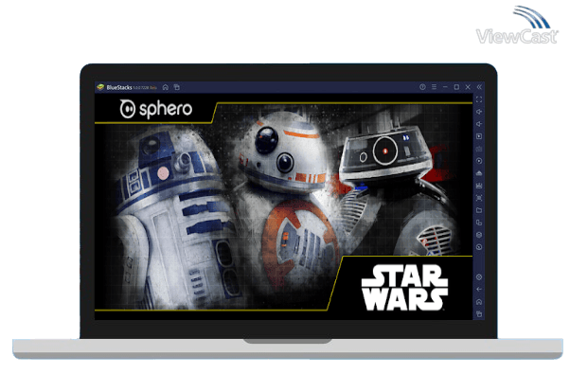This screenshot has height=392, width=570.
Task: Click the recent apps icon at sidebar bottom
Action: (479, 313)
